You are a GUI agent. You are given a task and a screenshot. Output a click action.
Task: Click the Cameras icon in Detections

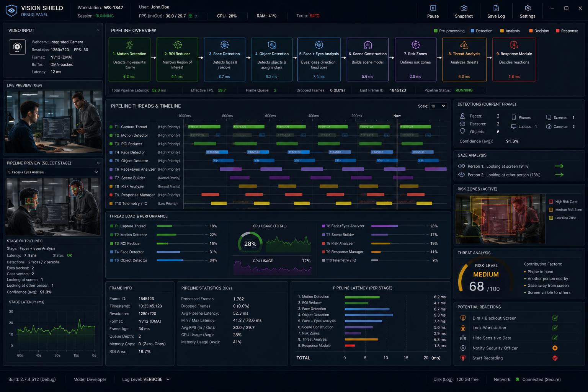tap(549, 126)
